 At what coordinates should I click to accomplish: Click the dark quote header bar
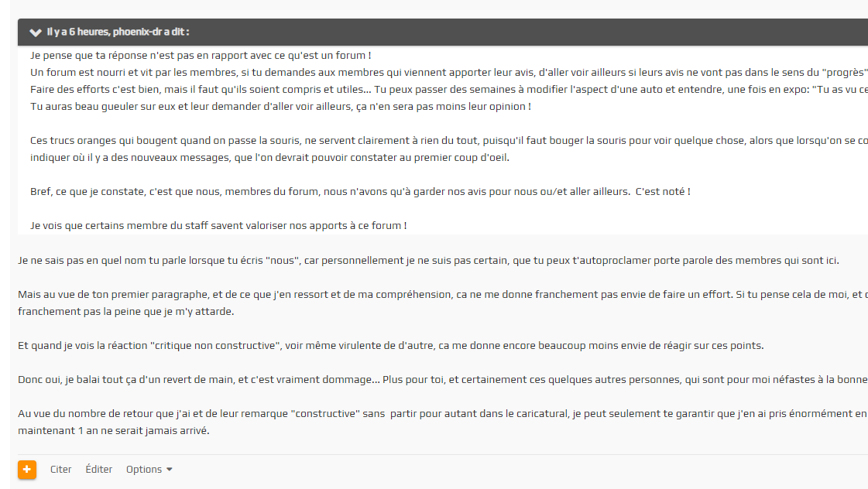click(x=465, y=32)
